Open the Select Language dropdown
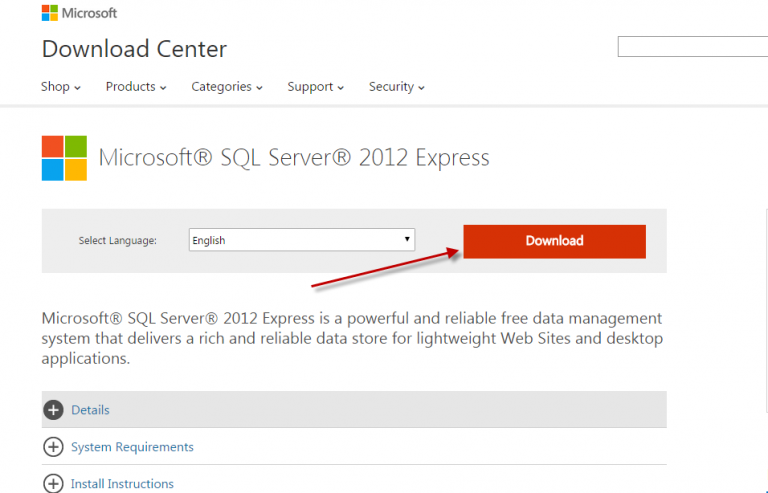Viewport: 768px width, 493px height. [x=300, y=240]
